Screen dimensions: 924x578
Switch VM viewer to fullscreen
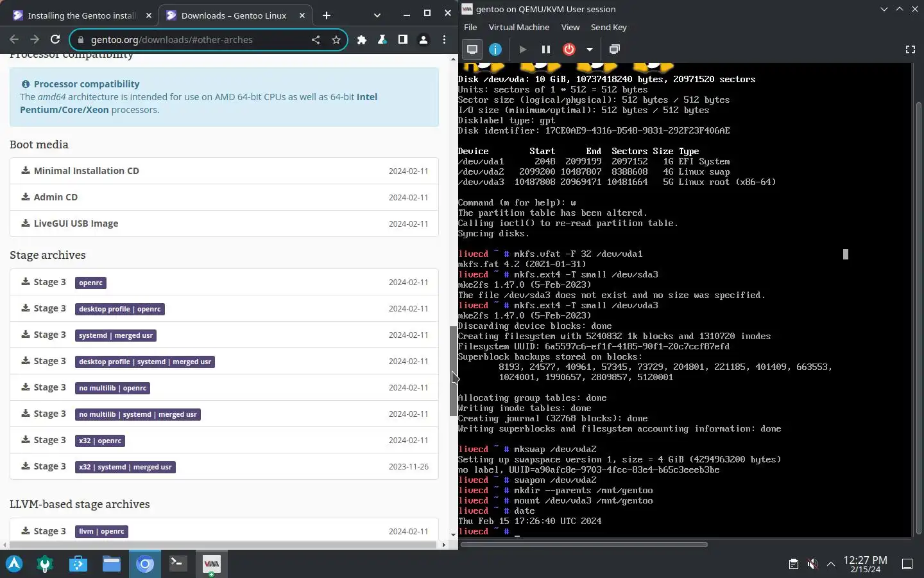pyautogui.click(x=910, y=49)
